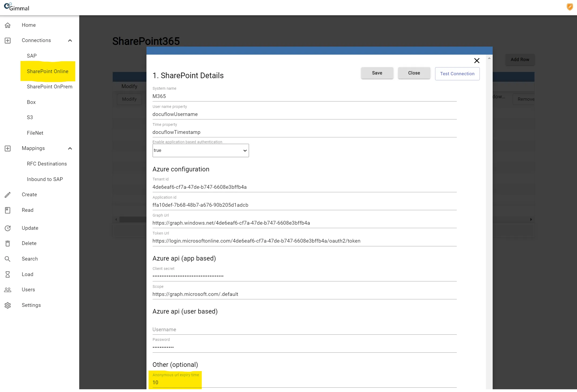The width and height of the screenshot is (577, 392).
Task: Click the Create pencil icon
Action: (x=7, y=195)
